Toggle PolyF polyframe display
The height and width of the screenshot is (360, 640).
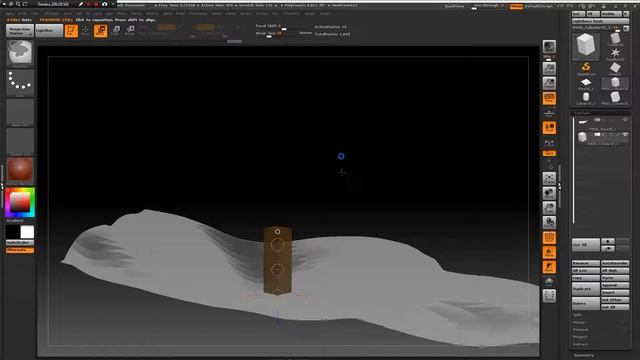[x=549, y=237]
